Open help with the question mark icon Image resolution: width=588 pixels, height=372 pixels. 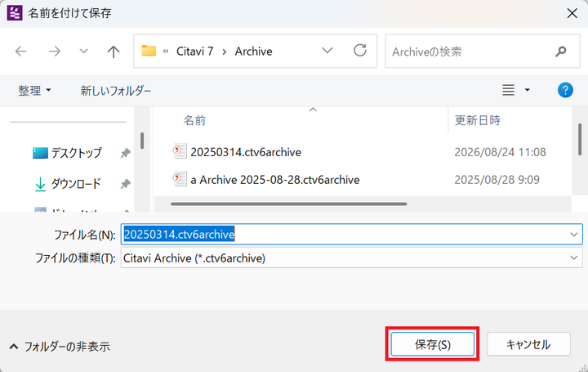tap(565, 90)
